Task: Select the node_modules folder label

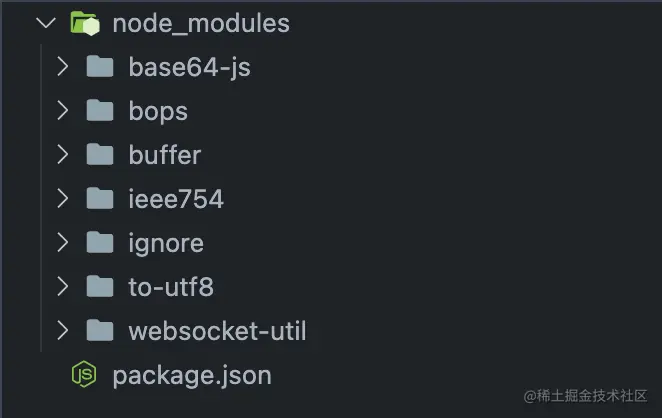Action: click(x=201, y=23)
